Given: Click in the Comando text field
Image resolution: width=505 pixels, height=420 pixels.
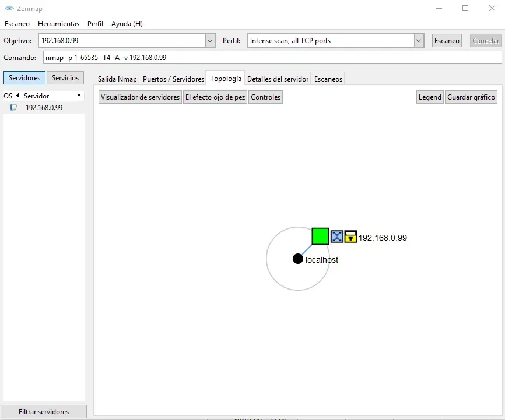Looking at the screenshot, I should (x=272, y=58).
